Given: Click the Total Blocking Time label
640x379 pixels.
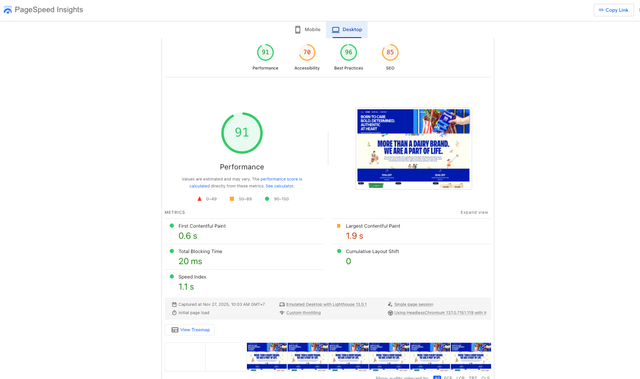Looking at the screenshot, I should [x=200, y=251].
